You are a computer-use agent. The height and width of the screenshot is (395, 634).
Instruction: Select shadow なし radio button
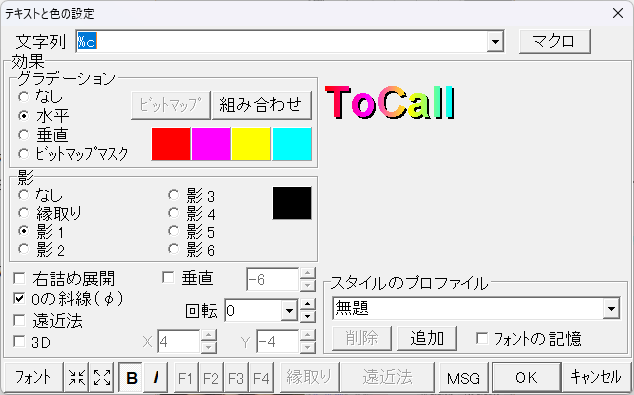[24, 195]
